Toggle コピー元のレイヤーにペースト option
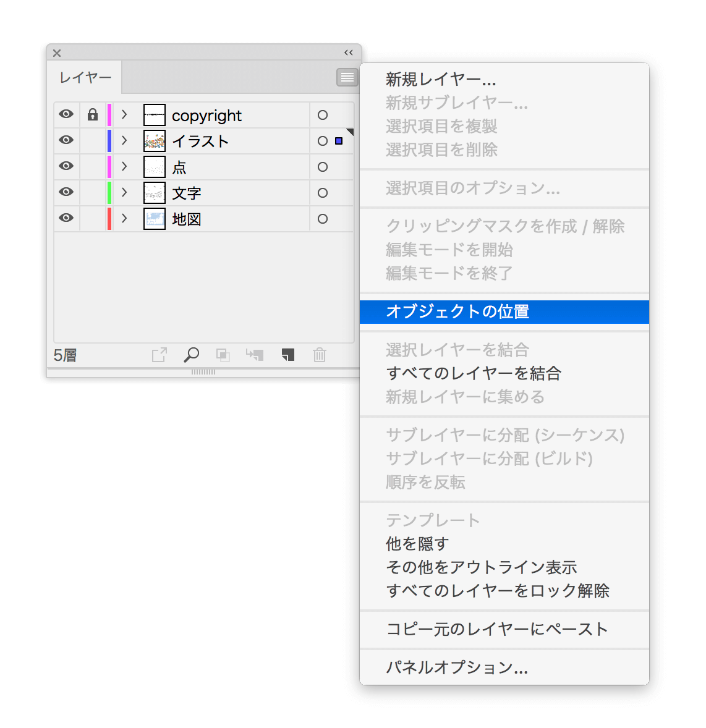The width and height of the screenshot is (706, 728). (504, 629)
